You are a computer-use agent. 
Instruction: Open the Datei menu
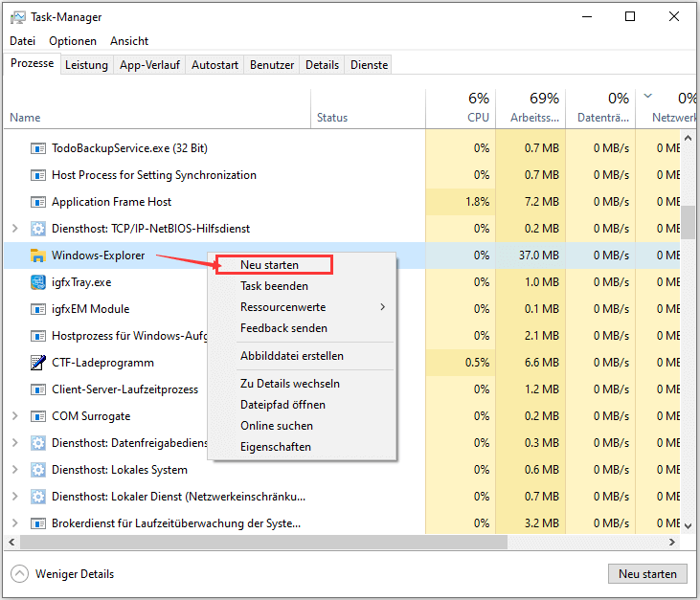tap(22, 41)
